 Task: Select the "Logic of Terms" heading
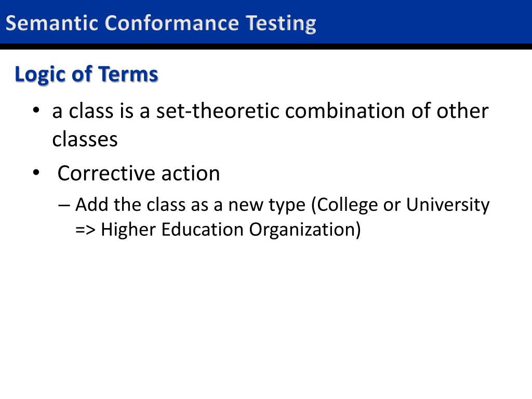[x=86, y=74]
